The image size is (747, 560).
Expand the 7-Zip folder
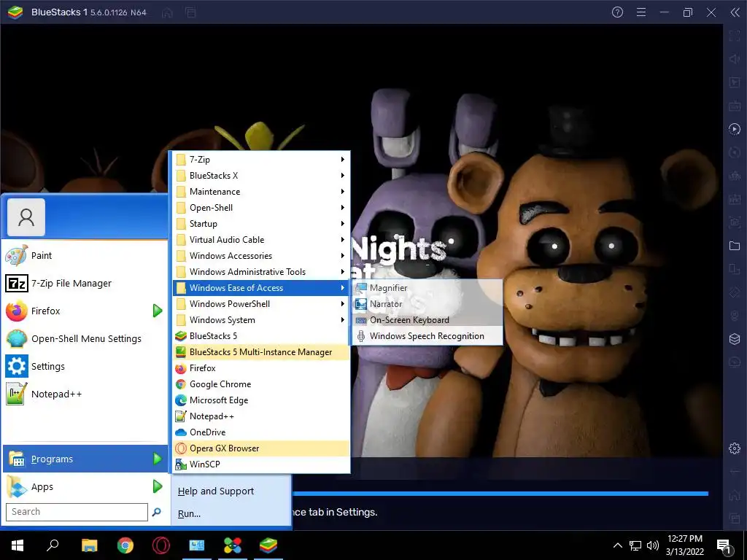261,160
